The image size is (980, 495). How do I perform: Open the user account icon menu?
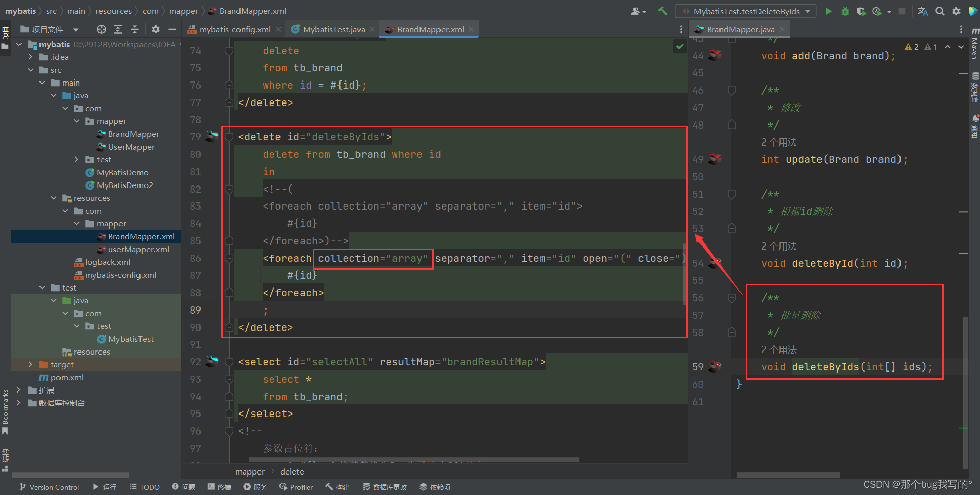click(x=638, y=11)
